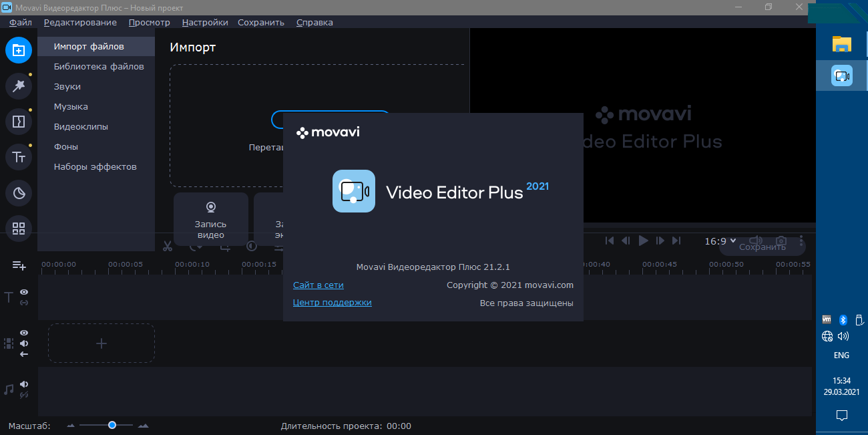Select Библиотека файлов in the import list

(x=99, y=66)
